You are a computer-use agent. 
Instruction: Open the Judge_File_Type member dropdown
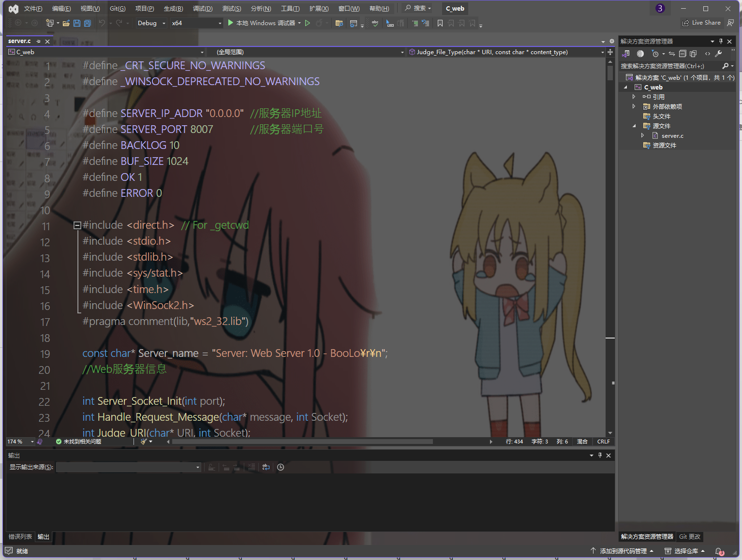point(506,52)
